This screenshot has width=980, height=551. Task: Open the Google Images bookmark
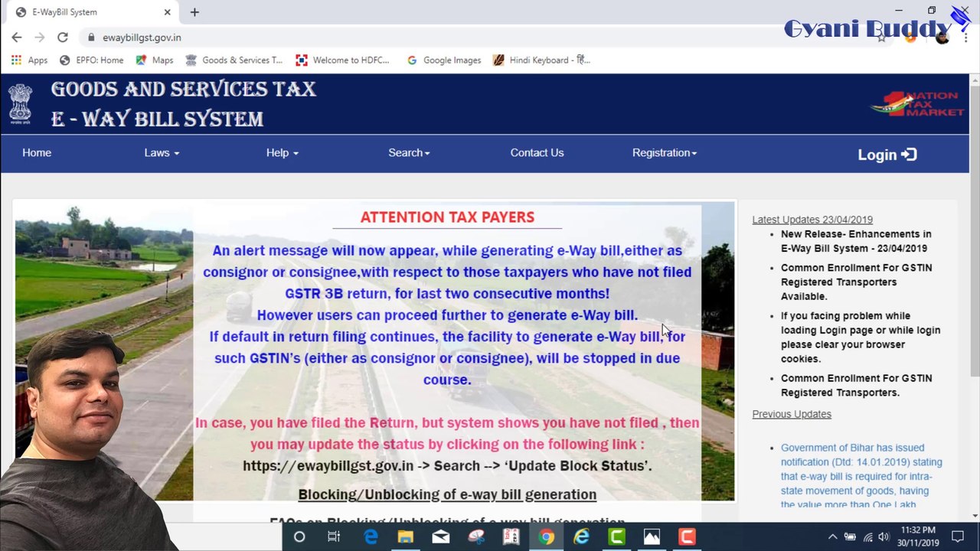click(x=444, y=60)
